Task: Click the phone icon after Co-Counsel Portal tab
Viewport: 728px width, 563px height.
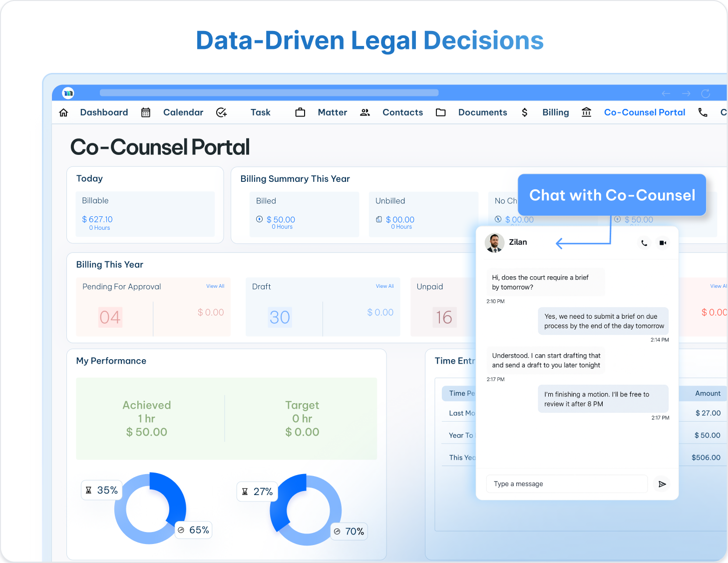Action: pyautogui.click(x=703, y=112)
